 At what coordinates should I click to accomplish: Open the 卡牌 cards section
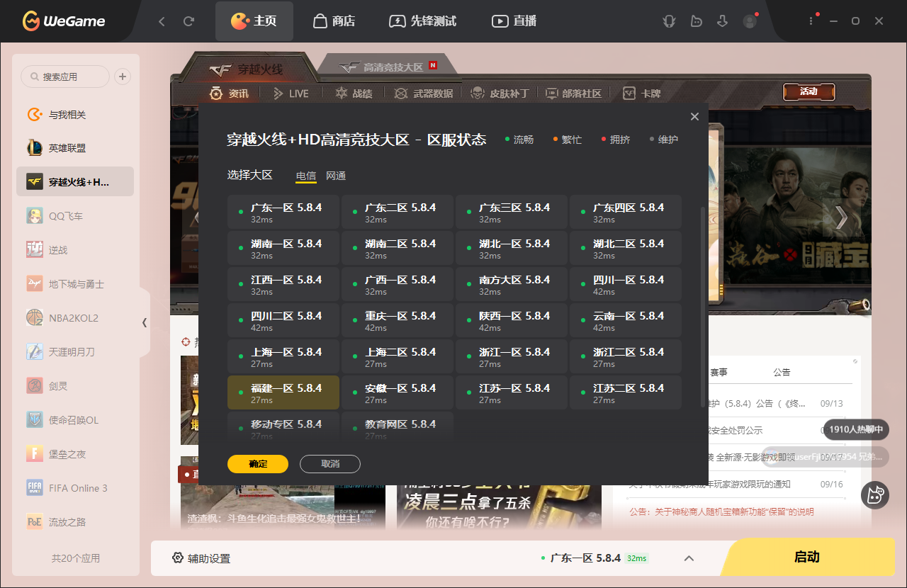[x=642, y=93]
